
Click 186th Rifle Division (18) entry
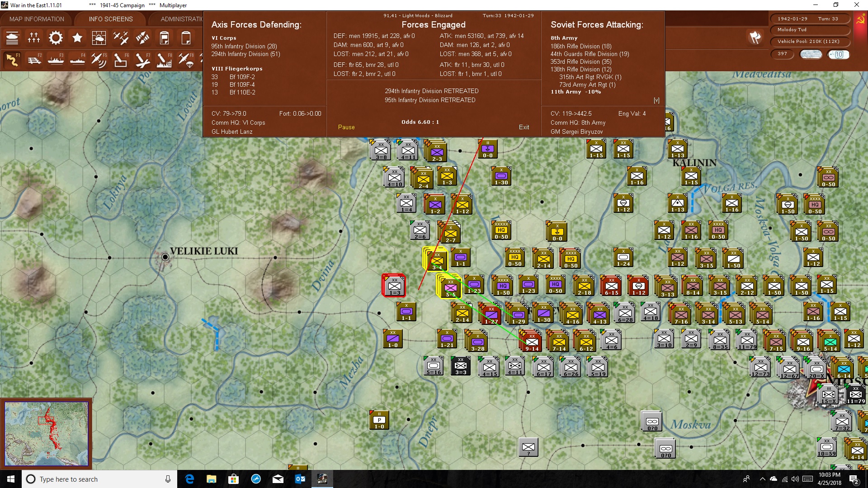tap(581, 47)
